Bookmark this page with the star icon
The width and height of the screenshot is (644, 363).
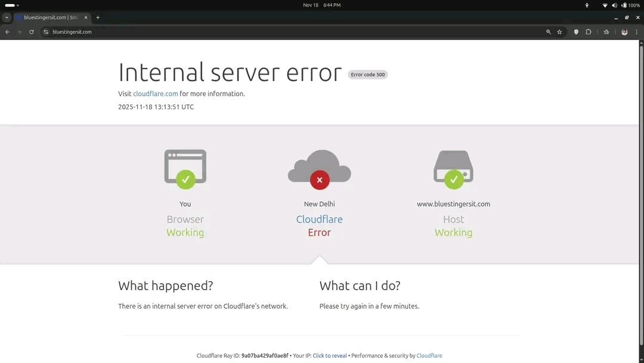559,32
